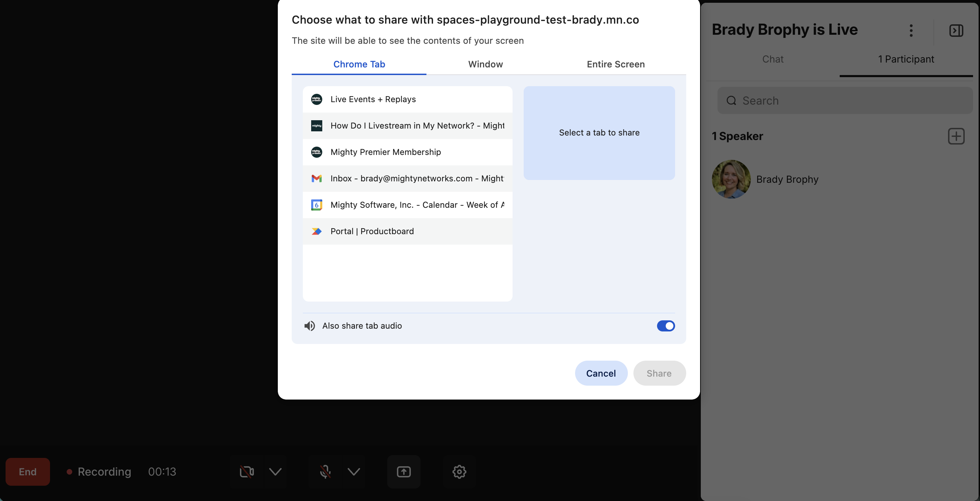Click the Select a tab to share preview
This screenshot has width=980, height=501.
pyautogui.click(x=599, y=133)
